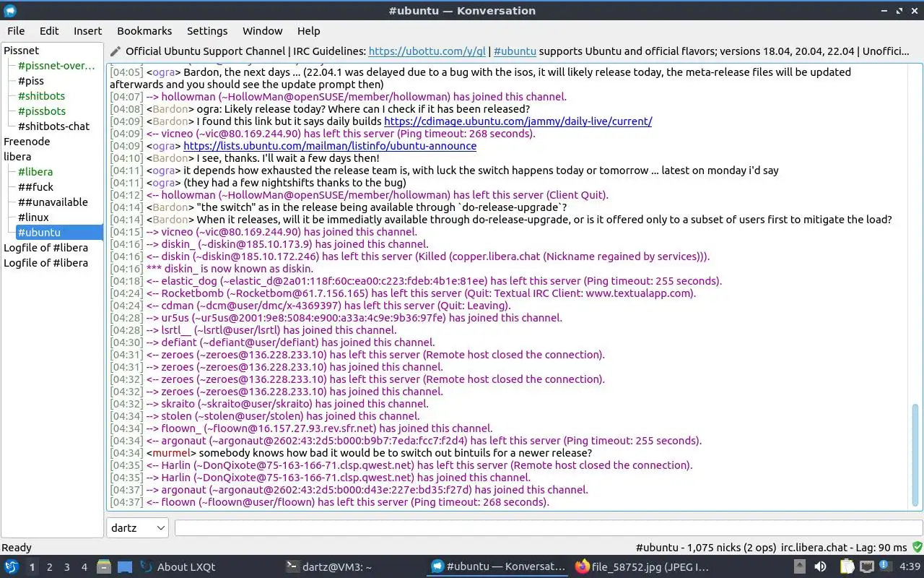
Task: Open the Edit menu
Action: tap(49, 31)
